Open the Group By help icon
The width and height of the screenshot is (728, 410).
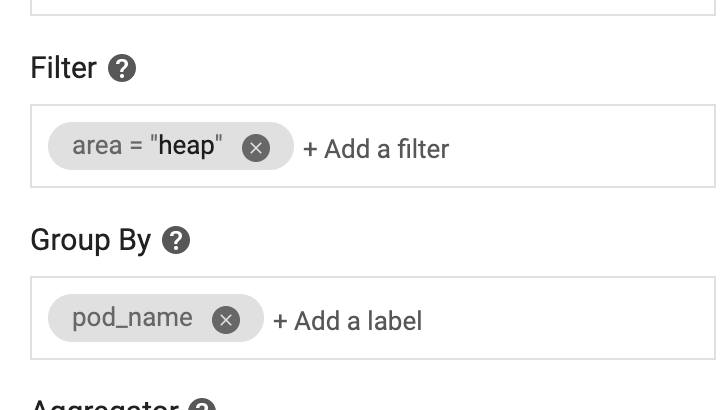coord(176,241)
